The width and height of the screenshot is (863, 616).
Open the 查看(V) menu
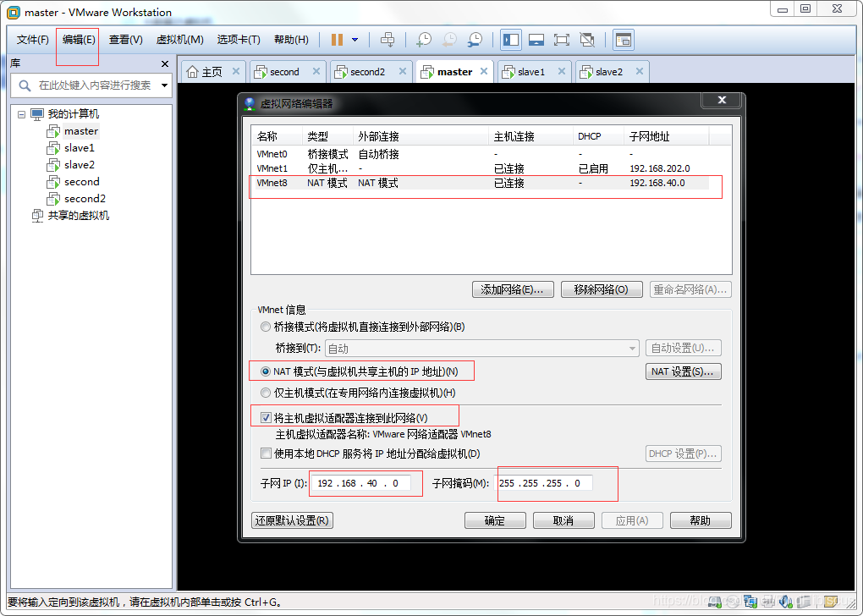click(x=125, y=40)
